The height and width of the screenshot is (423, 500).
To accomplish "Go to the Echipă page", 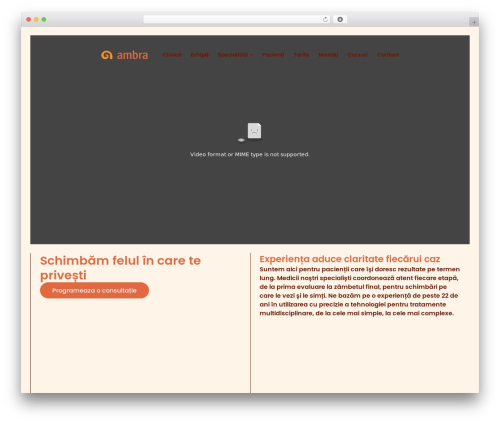I will (x=199, y=55).
